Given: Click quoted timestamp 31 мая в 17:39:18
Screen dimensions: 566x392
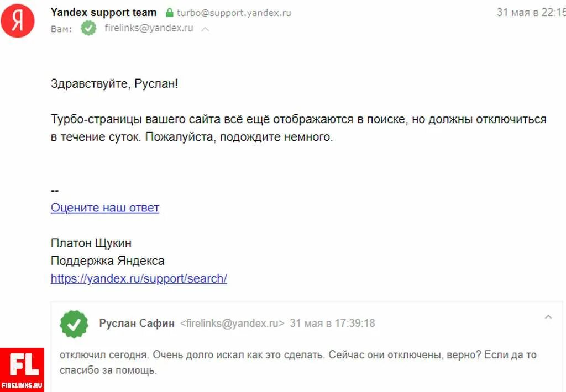Looking at the screenshot, I should [x=332, y=323].
